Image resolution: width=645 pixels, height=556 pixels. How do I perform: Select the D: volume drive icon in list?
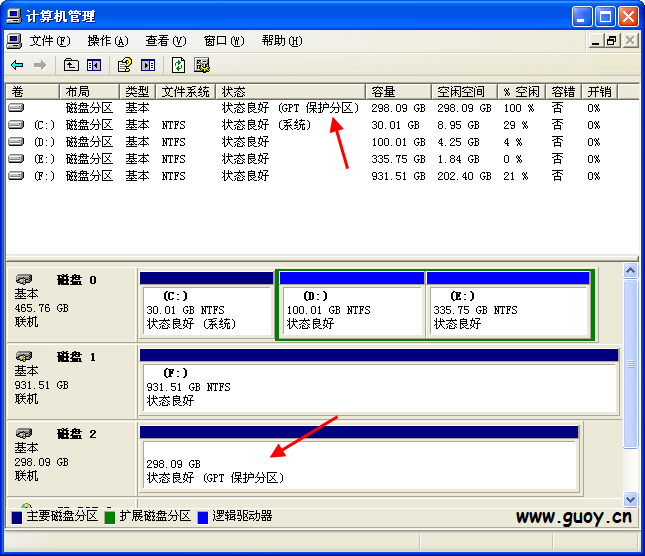coord(16,142)
